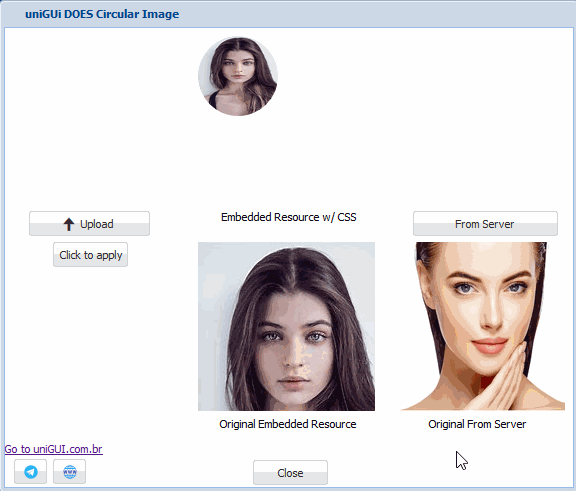This screenshot has height=491, width=576.
Task: Click the Upload button
Action: click(x=89, y=223)
